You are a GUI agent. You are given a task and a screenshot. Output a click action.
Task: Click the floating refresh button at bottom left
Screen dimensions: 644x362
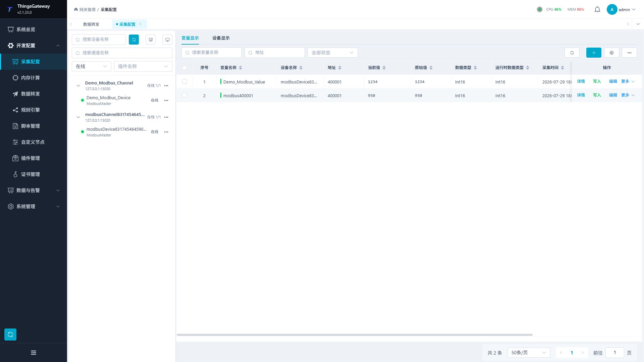pyautogui.click(x=10, y=334)
